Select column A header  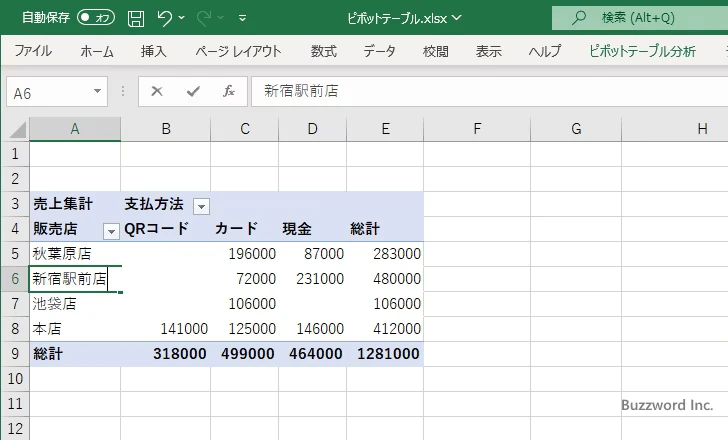click(x=75, y=129)
